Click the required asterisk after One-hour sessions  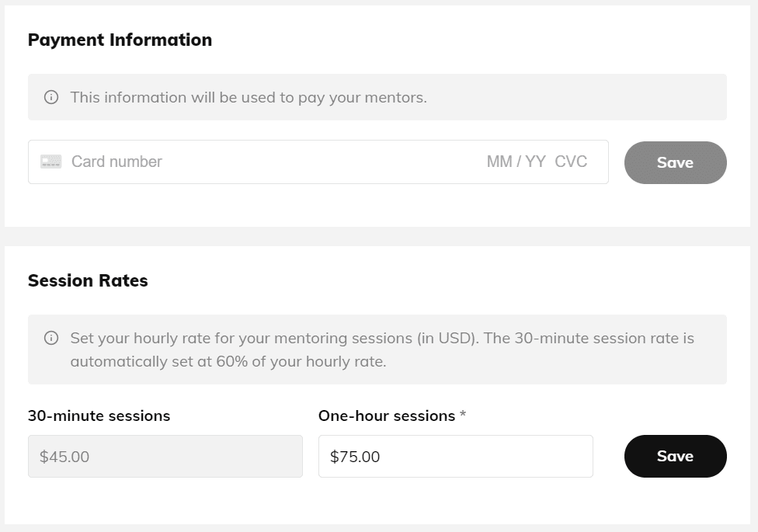(463, 415)
